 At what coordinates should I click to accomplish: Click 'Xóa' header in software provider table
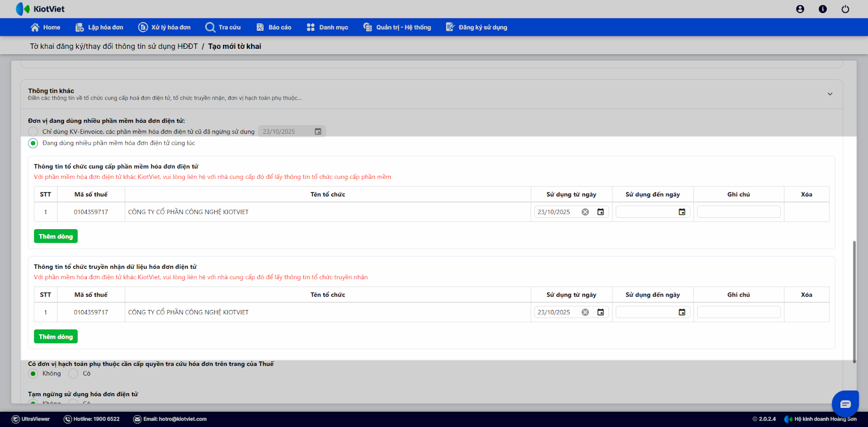tap(807, 195)
